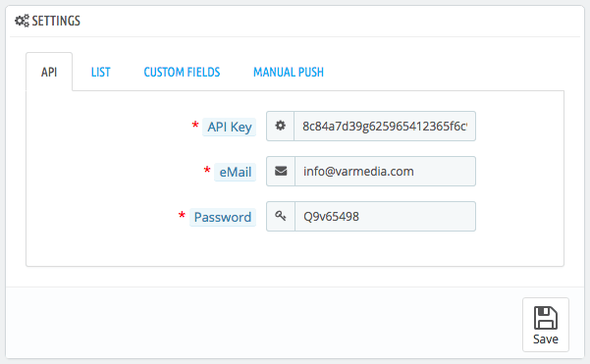Image resolution: width=590 pixels, height=364 pixels.
Task: Click the cog icon before API Key field
Action: coord(280,126)
